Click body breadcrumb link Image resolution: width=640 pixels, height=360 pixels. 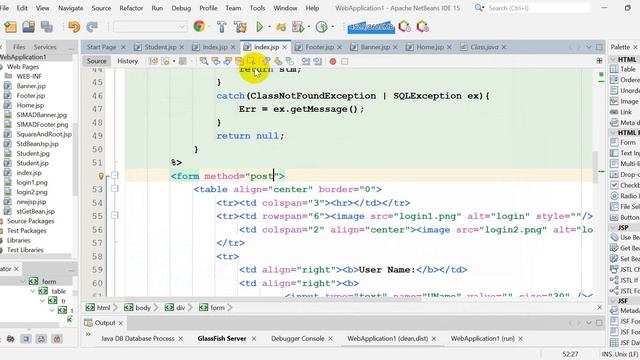(143, 308)
